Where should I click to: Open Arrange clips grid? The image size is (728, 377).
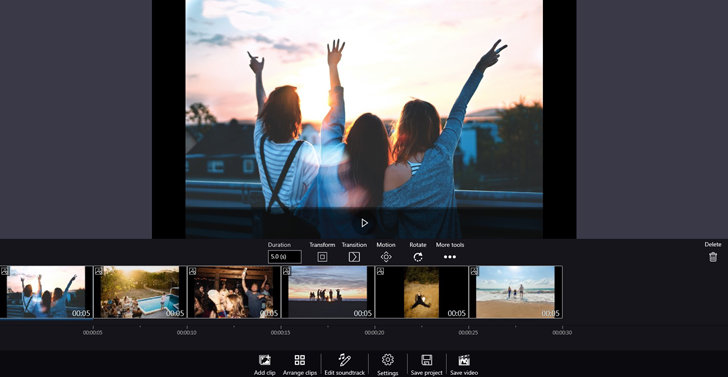coord(300,360)
